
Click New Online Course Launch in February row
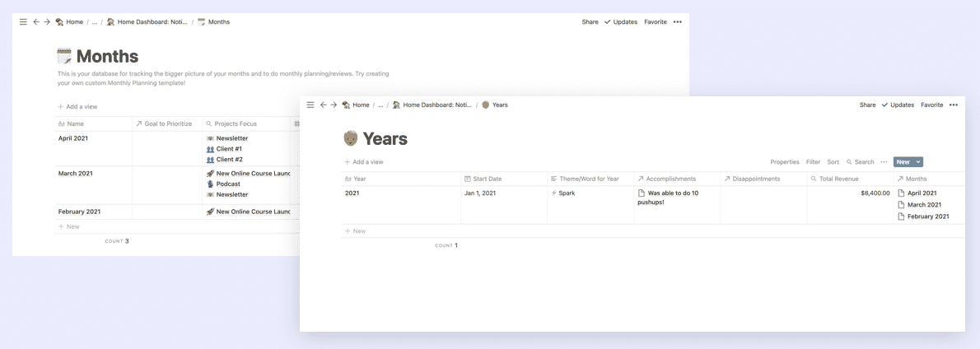248,212
